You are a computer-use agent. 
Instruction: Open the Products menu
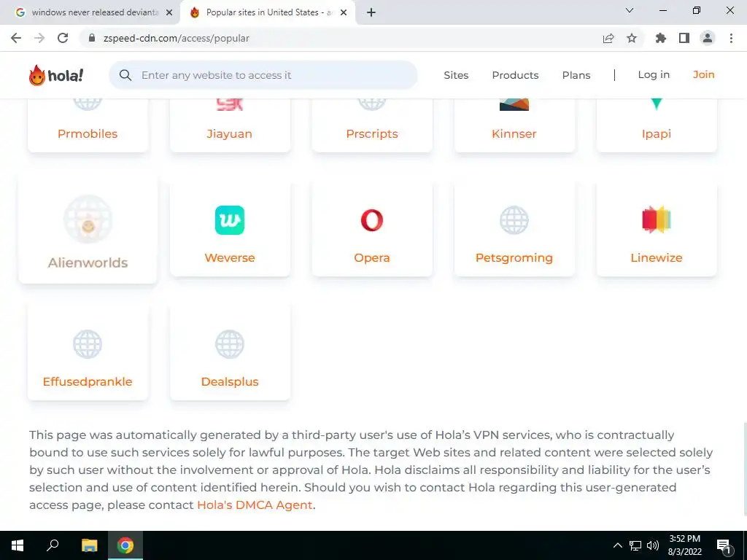(x=515, y=75)
